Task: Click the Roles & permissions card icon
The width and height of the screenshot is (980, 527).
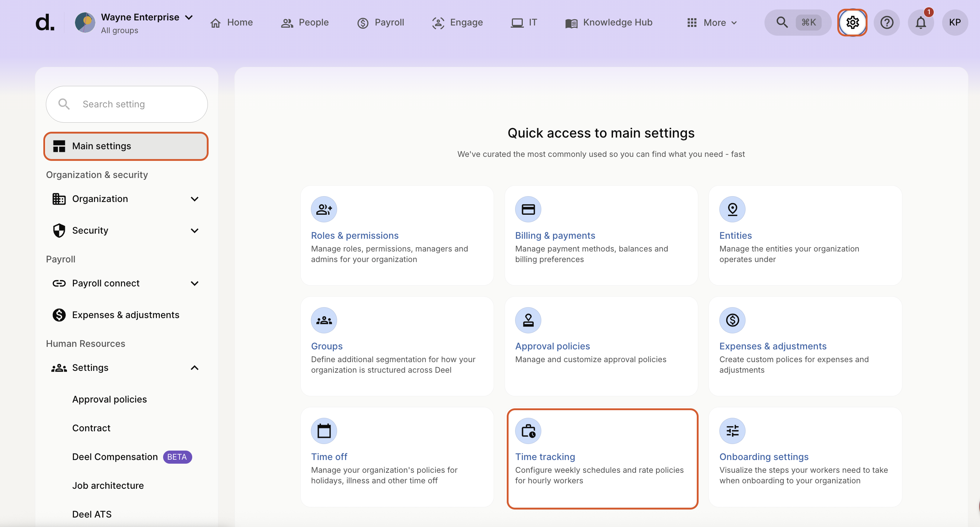Action: (x=324, y=209)
